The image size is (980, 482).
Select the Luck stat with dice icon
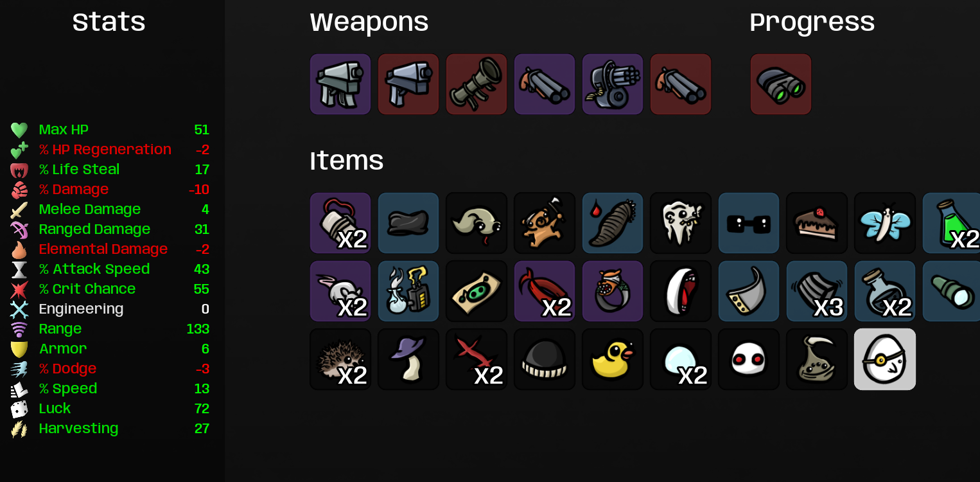tap(110, 409)
